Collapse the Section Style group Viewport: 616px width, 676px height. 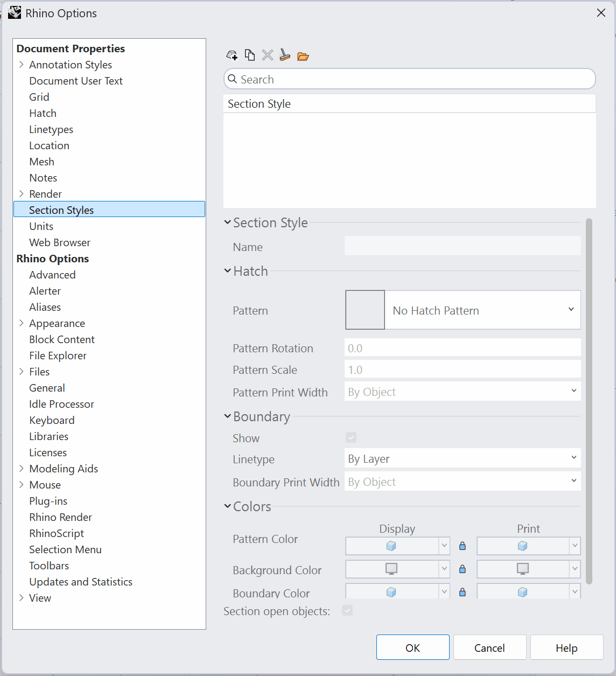coord(228,222)
